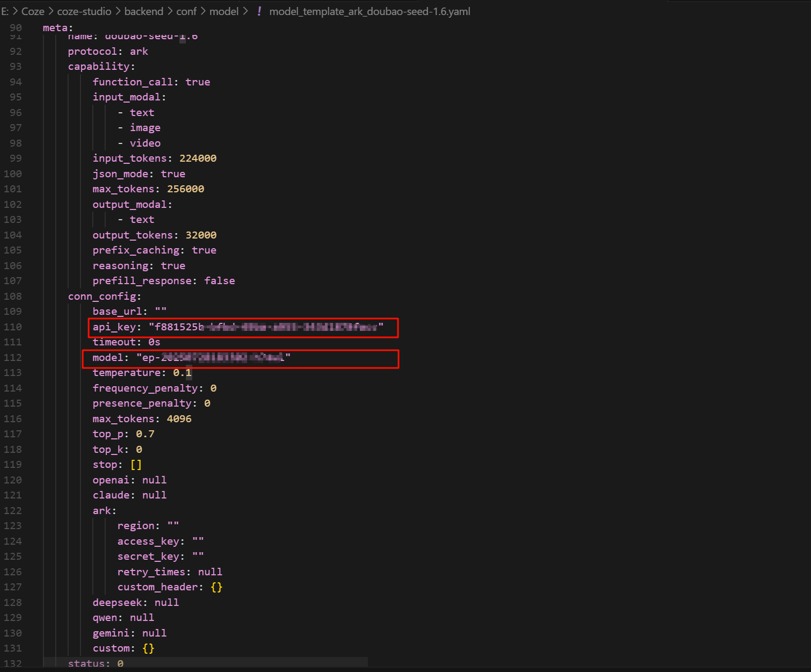Screen dimensions: 811x672
Task: Click 'secret_key' line
Action: [161, 557]
